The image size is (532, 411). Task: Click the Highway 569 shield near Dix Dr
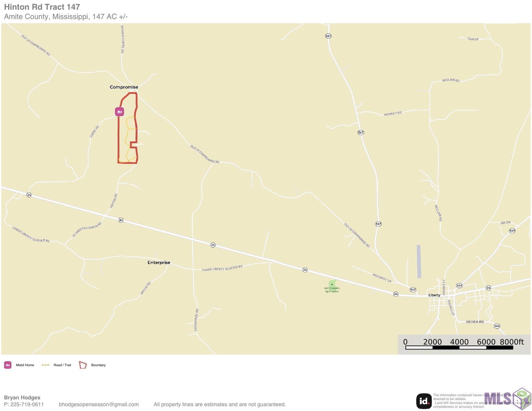[x=512, y=230]
